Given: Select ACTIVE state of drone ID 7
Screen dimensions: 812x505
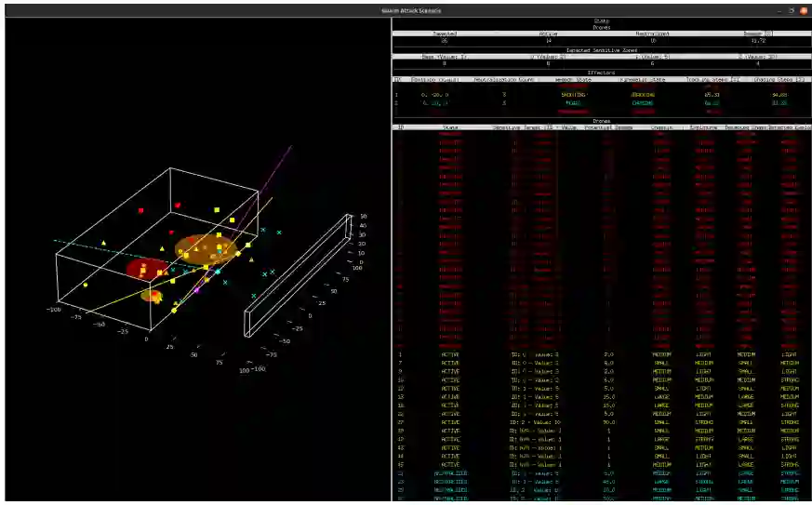Looking at the screenshot, I should pos(450,363).
